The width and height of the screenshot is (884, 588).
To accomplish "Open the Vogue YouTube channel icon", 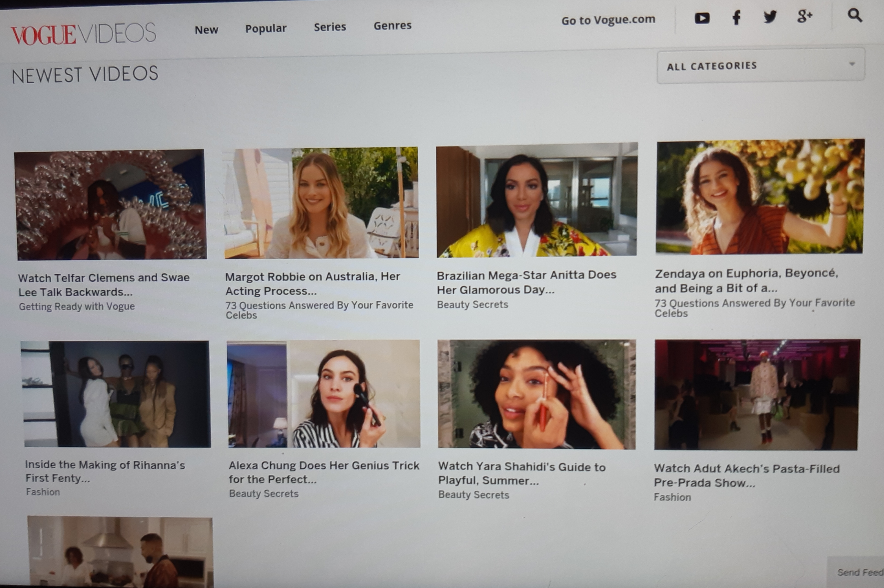I will pyautogui.click(x=702, y=18).
